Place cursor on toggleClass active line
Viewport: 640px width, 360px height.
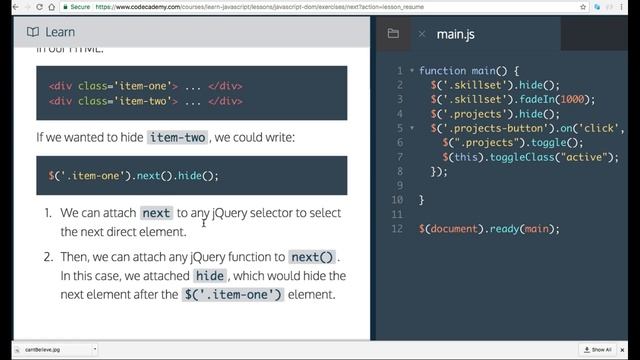tap(530, 157)
